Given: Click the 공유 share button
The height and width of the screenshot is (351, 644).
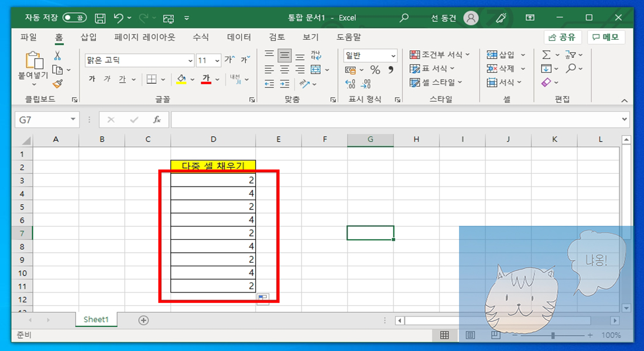Looking at the screenshot, I should (x=562, y=37).
